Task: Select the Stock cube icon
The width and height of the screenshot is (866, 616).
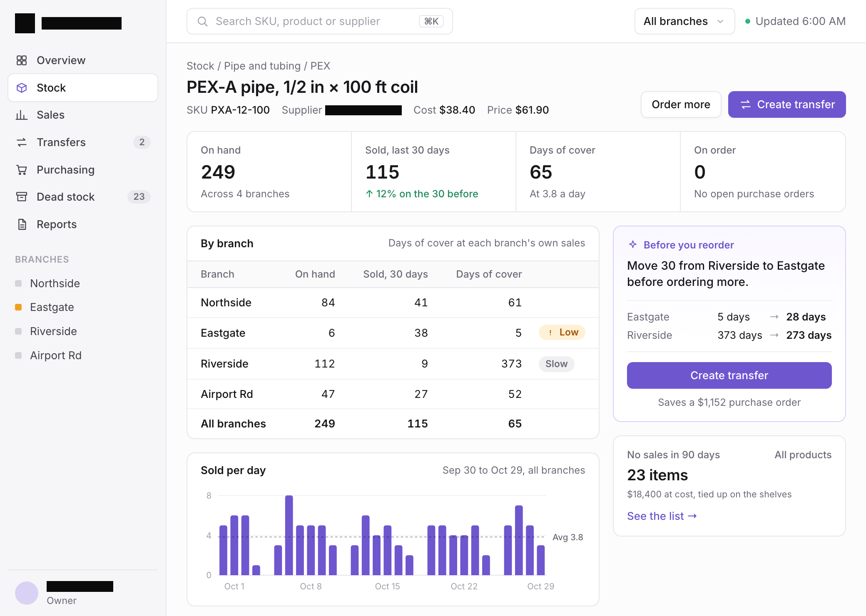Action: [22, 88]
